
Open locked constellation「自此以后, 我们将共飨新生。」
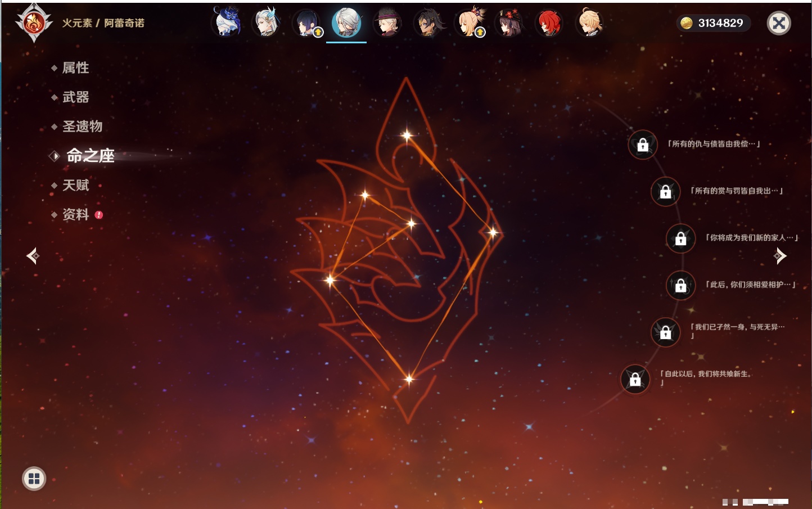(635, 380)
